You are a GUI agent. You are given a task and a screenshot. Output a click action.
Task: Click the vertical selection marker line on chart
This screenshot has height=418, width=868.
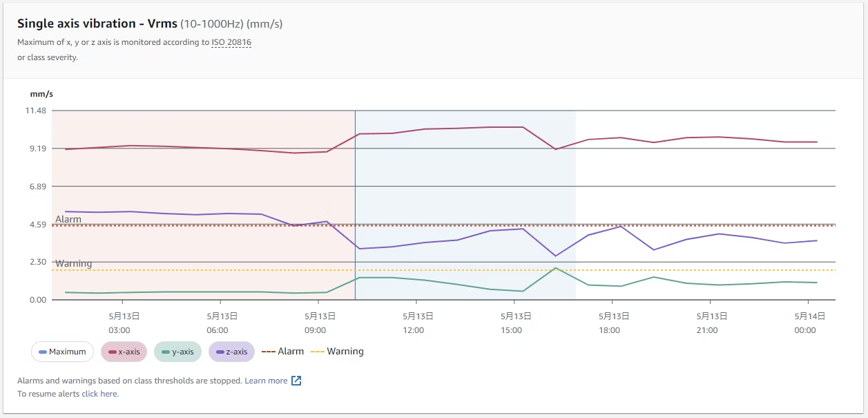[x=355, y=205]
